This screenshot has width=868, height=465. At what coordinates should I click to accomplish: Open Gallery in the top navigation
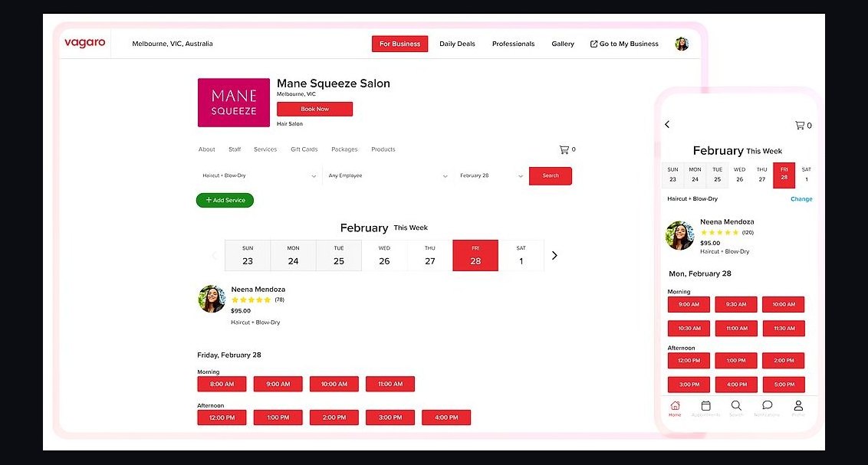coord(562,44)
